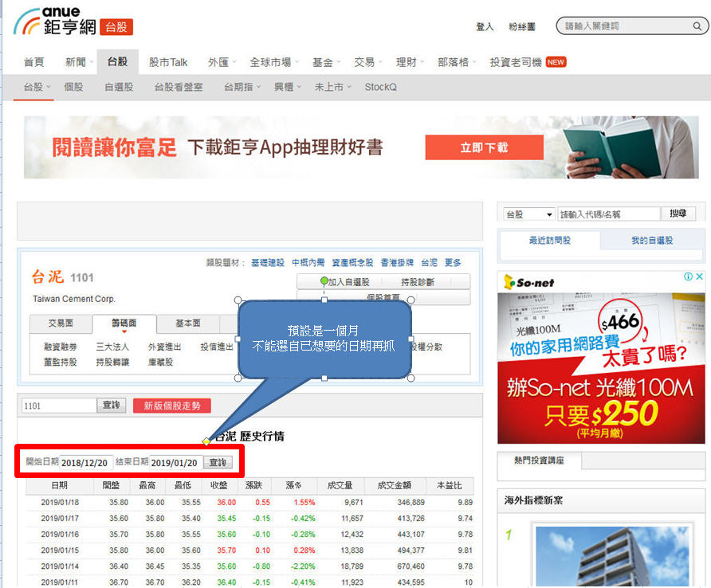The width and height of the screenshot is (711, 588).
Task: Open the 融資融券 link
Action: pos(61,347)
